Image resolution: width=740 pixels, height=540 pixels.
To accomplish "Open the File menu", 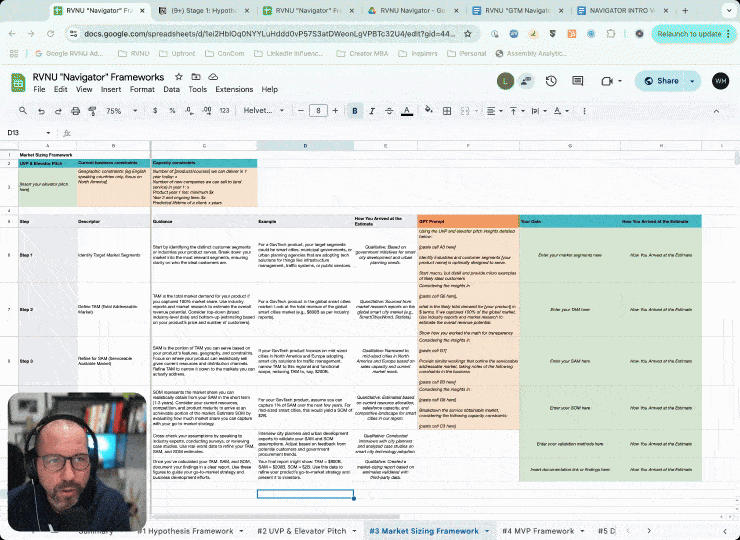I will (39, 89).
